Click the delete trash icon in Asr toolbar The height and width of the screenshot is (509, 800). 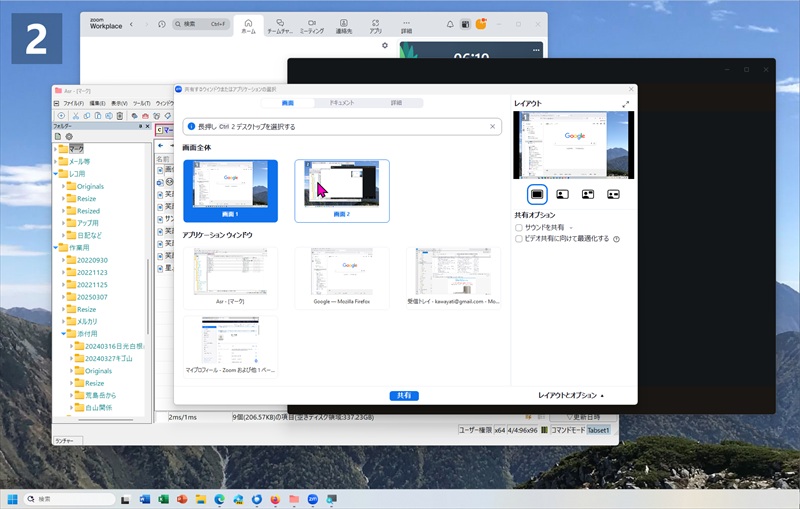coord(120,116)
